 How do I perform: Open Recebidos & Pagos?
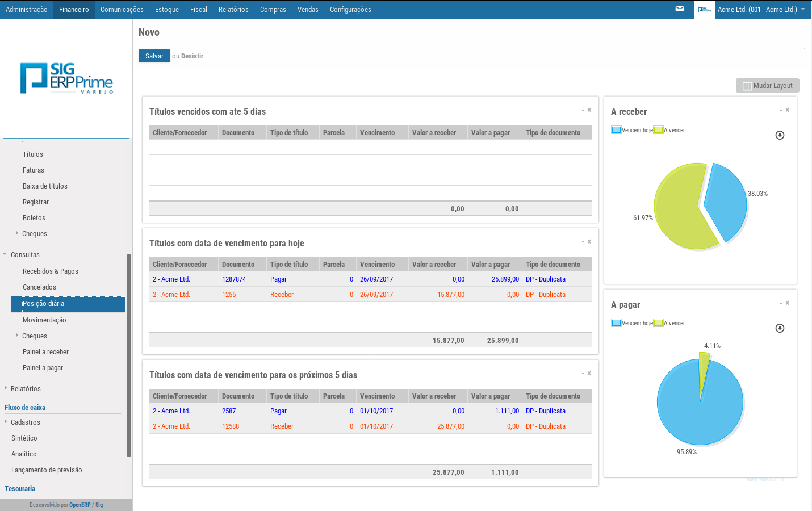(51, 271)
